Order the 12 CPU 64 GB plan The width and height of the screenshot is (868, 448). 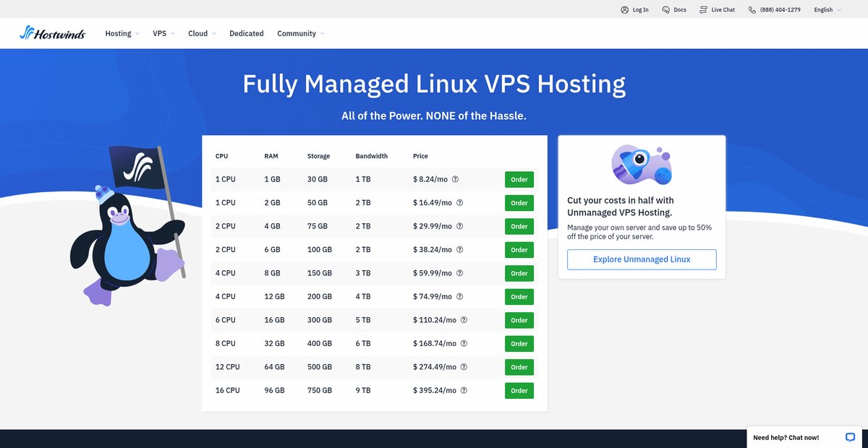519,367
